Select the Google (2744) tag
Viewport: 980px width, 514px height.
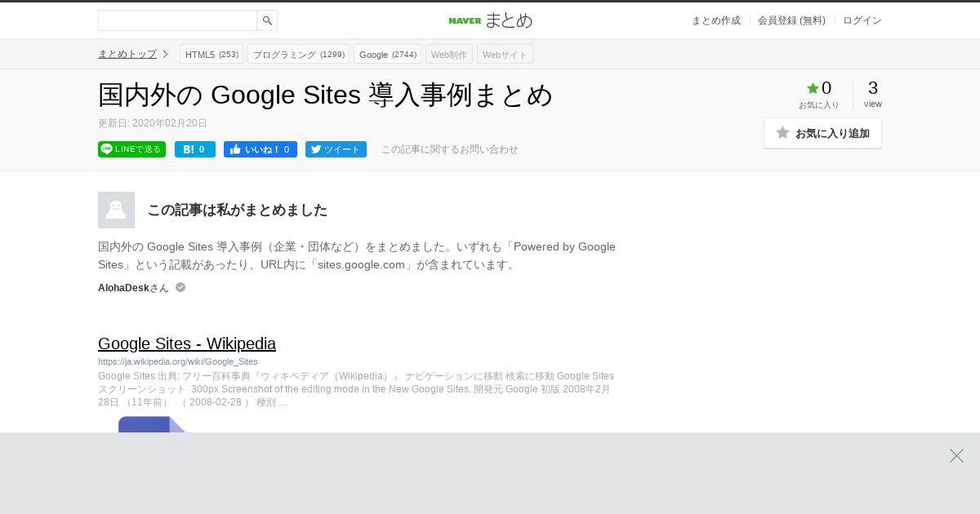pyautogui.click(x=387, y=54)
